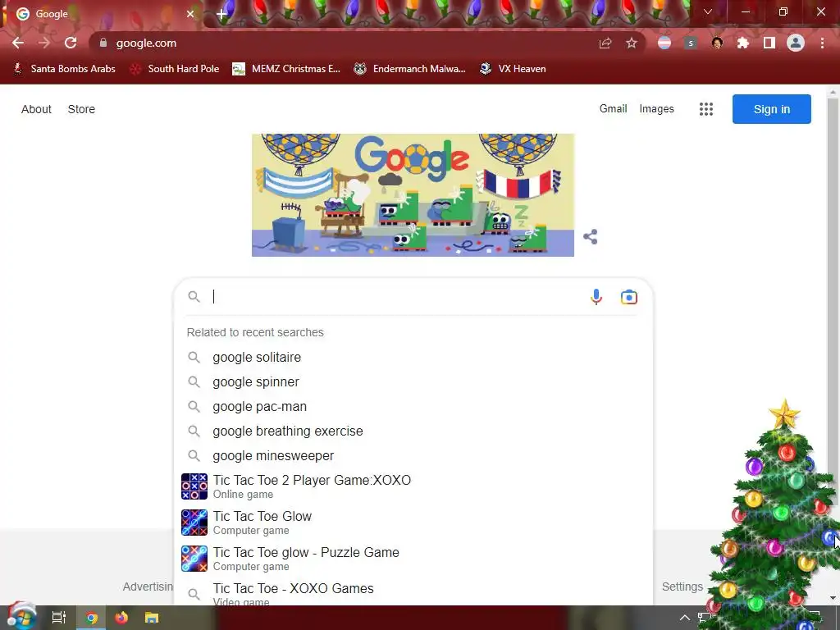
Task: Reload the page with the refresh icon
Action: pos(71,43)
